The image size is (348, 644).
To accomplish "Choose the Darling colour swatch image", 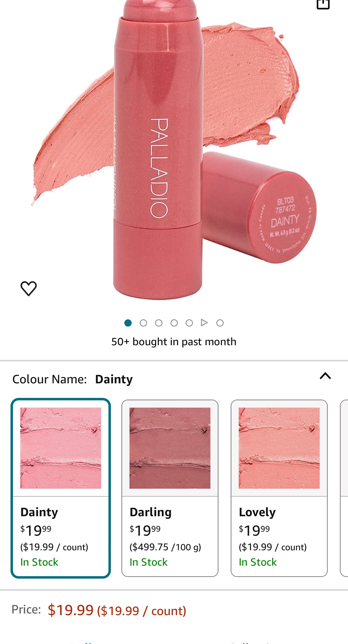I will click(170, 448).
